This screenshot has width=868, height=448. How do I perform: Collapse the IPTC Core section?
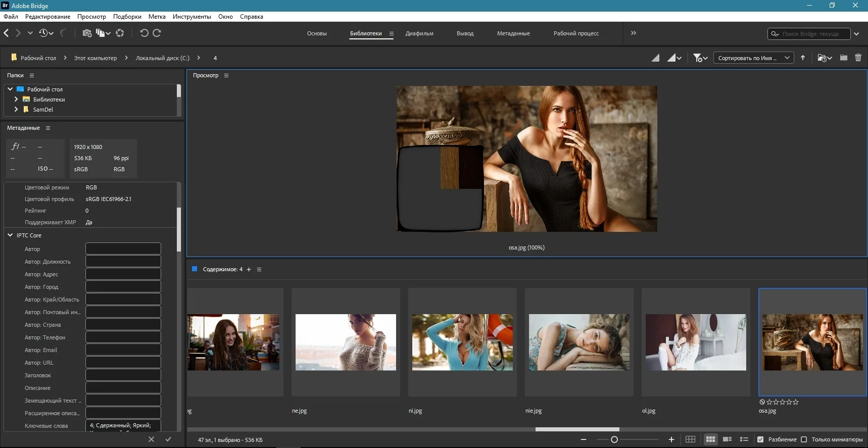pos(10,235)
